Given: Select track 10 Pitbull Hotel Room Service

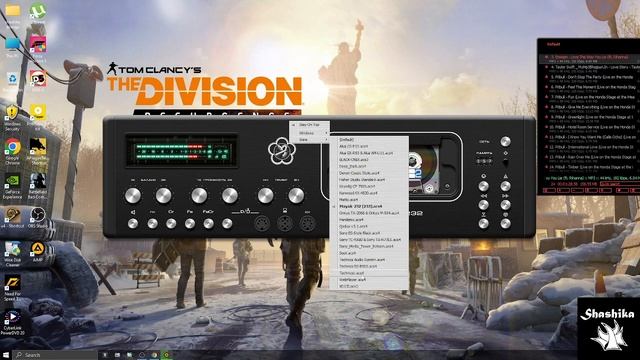Looking at the screenshot, I should point(590,129).
